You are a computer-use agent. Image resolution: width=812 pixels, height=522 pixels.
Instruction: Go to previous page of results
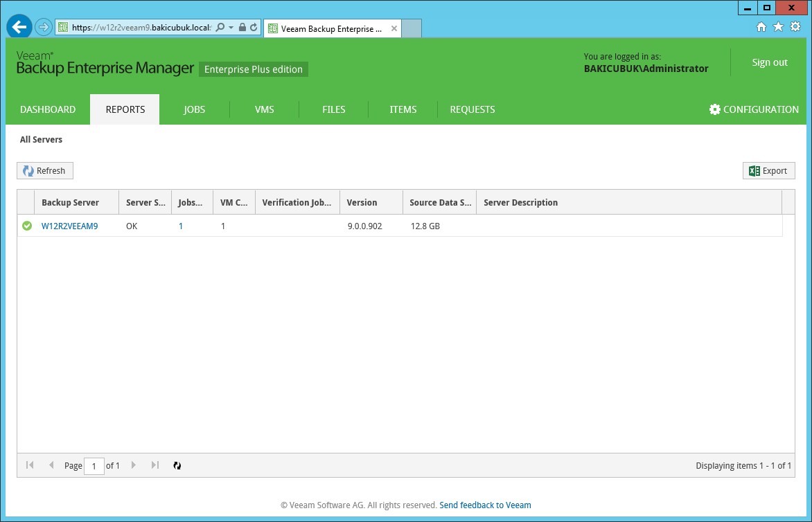(51, 465)
